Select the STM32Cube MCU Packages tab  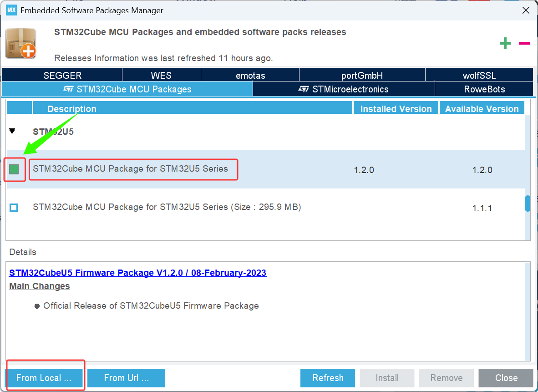click(x=127, y=89)
